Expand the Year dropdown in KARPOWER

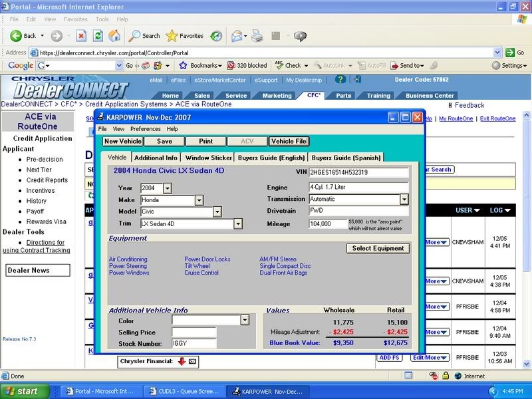(167, 189)
